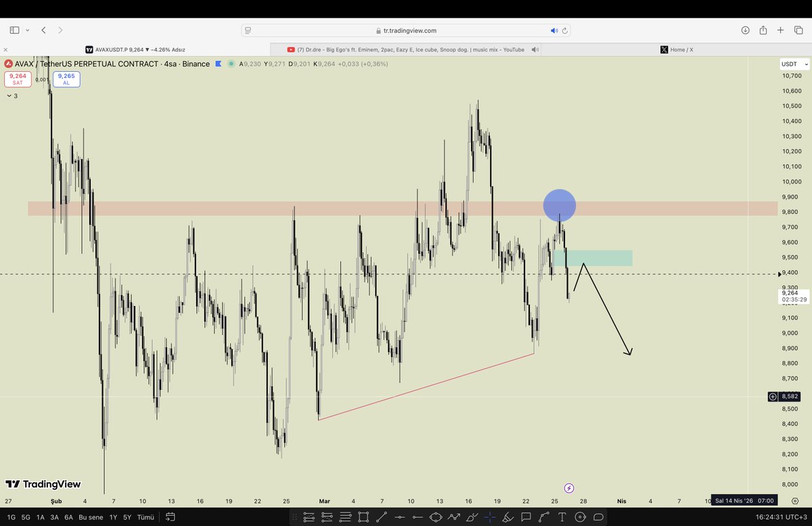812x526 pixels.
Task: Select the 1A time range
Action: (x=40, y=517)
